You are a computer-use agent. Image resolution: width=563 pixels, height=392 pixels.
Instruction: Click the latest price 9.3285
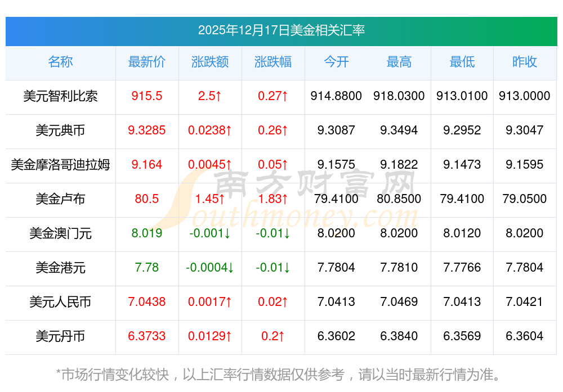tap(147, 130)
